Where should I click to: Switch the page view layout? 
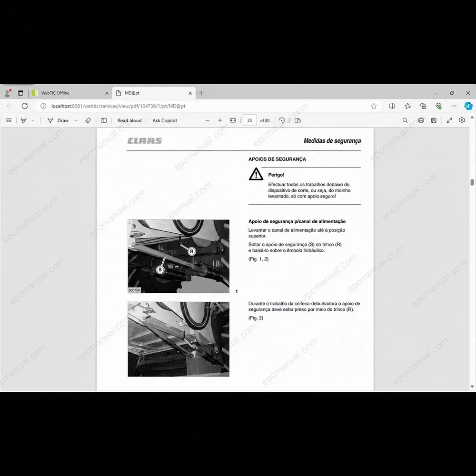297,120
